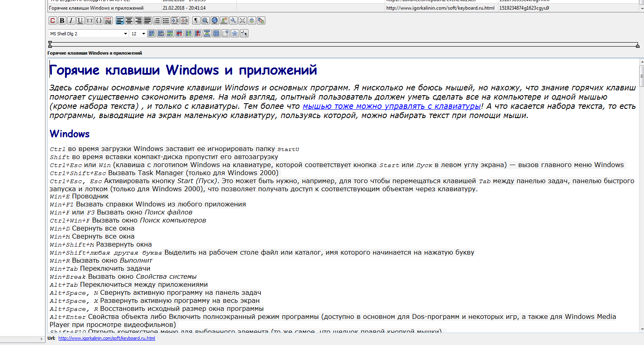Open settings via the wrench icon
This screenshot has height=345, width=644.
pyautogui.click(x=233, y=20)
